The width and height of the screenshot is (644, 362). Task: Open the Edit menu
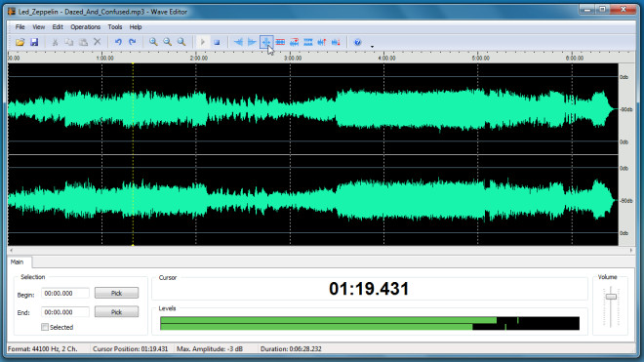click(x=58, y=27)
